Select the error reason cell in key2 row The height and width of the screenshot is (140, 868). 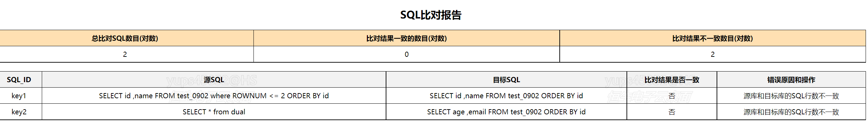pos(791,112)
